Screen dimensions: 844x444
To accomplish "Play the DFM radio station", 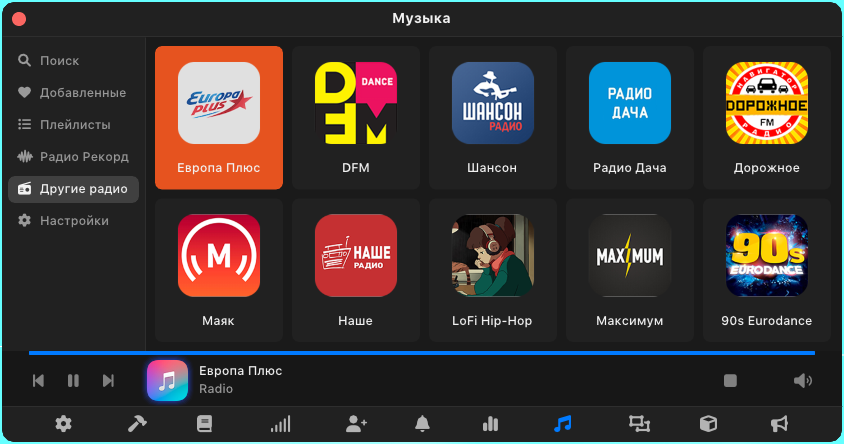I will pyautogui.click(x=355, y=117).
